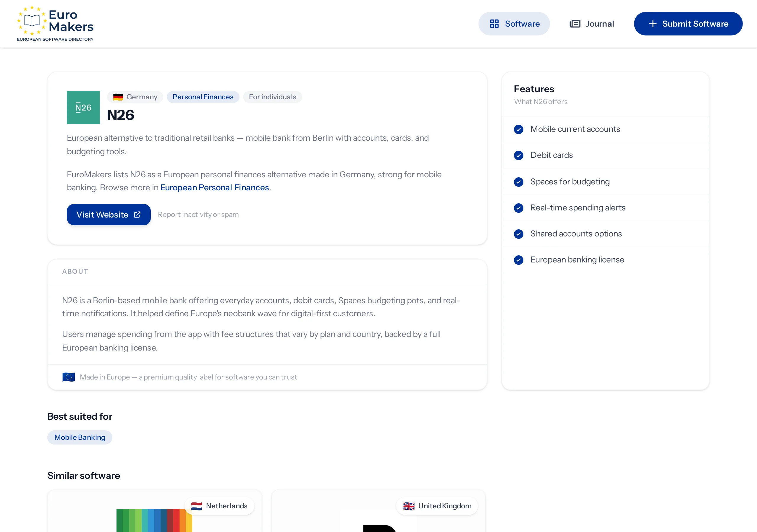Click the 'Best suited for' heading
The height and width of the screenshot is (532, 757).
coord(80,417)
